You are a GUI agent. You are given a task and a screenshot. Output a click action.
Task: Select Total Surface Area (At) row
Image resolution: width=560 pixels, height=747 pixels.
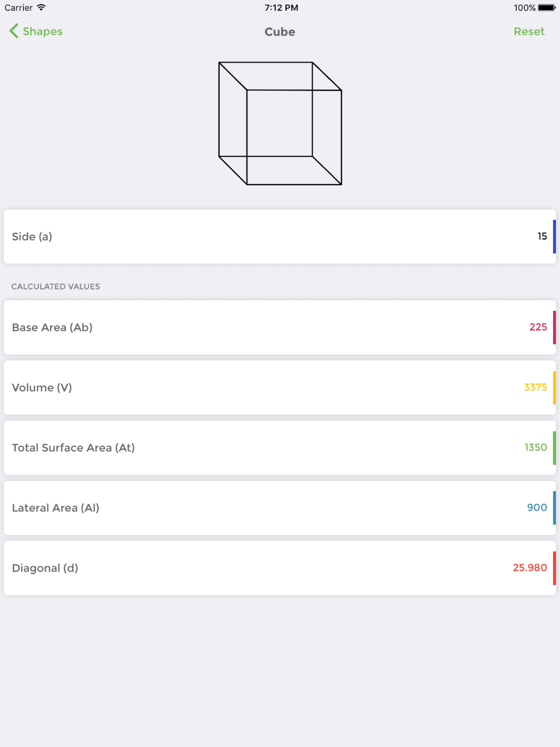(x=280, y=447)
